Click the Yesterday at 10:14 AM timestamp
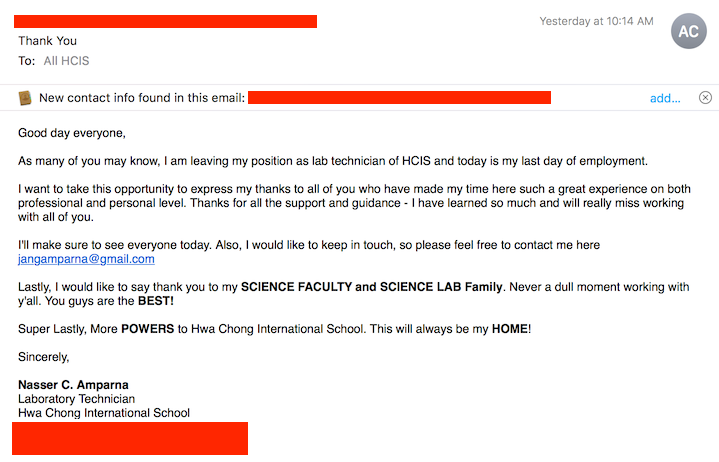 point(596,21)
